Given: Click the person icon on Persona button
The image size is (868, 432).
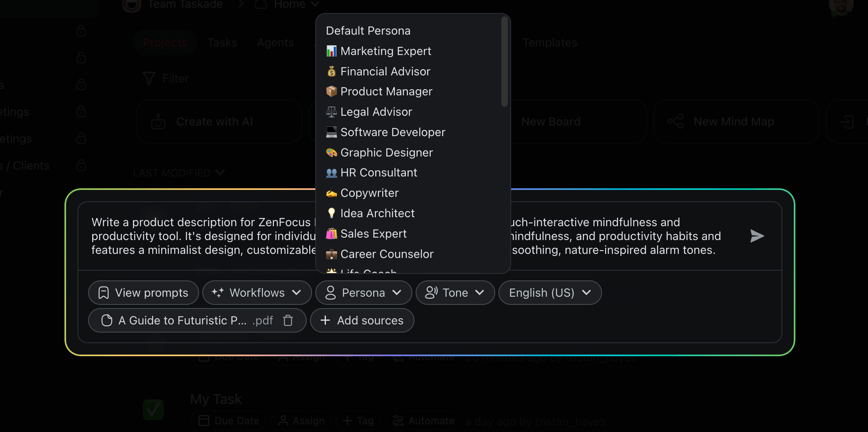Looking at the screenshot, I should [330, 293].
